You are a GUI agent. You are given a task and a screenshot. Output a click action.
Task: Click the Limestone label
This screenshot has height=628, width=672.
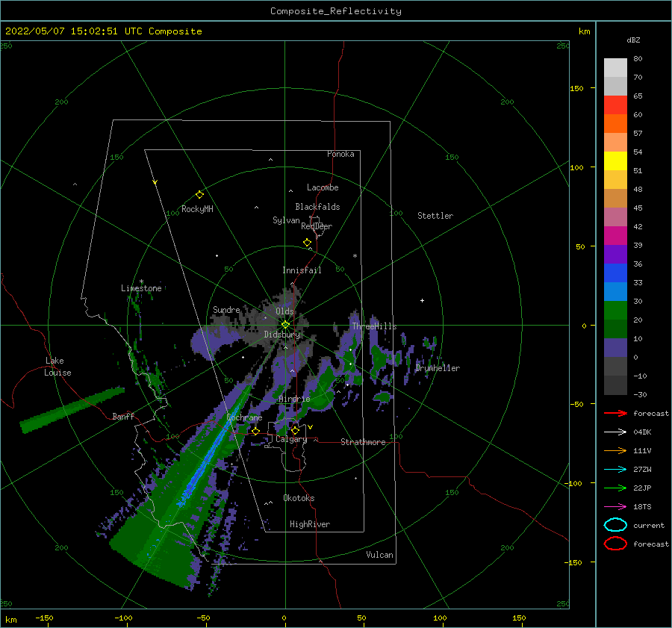pyautogui.click(x=141, y=288)
